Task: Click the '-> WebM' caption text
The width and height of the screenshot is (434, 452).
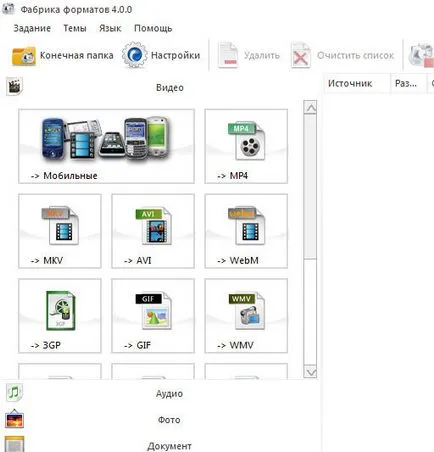Action: click(238, 260)
